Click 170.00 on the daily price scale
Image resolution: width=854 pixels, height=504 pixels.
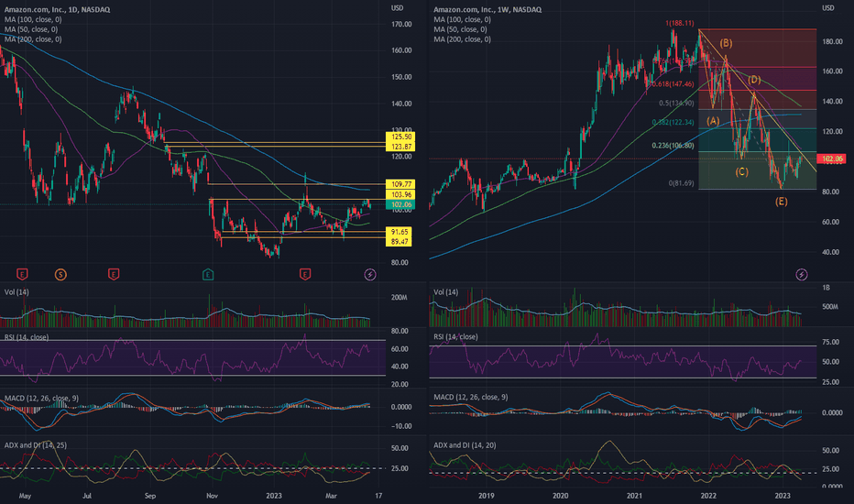tap(401, 24)
